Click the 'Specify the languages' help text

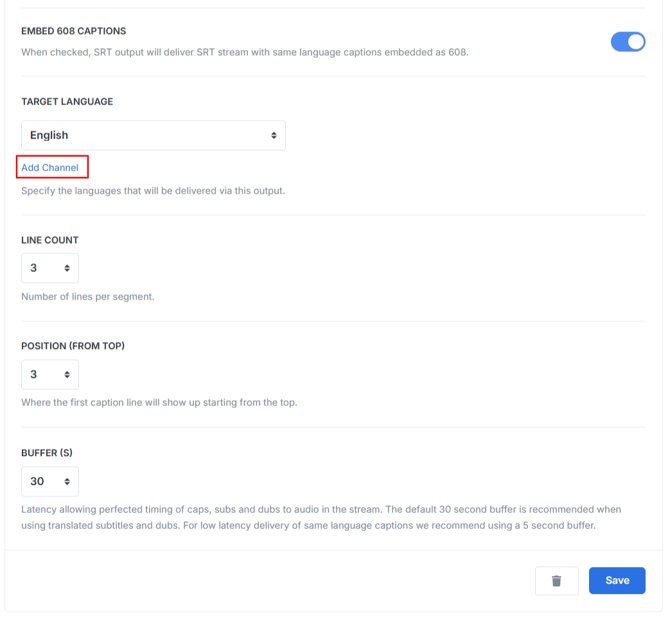pos(153,190)
